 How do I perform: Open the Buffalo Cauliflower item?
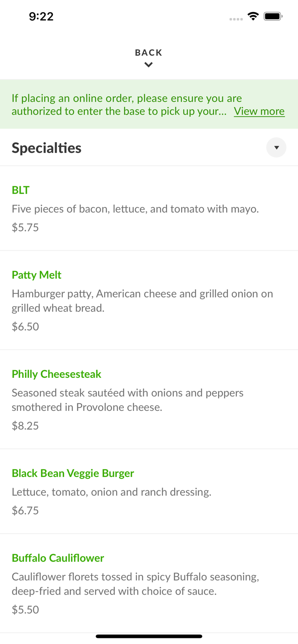58,558
